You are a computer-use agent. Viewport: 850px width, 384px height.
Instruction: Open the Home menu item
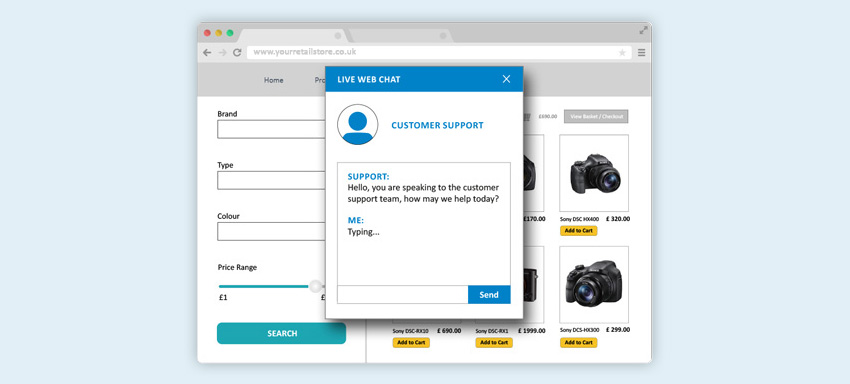pyautogui.click(x=274, y=80)
